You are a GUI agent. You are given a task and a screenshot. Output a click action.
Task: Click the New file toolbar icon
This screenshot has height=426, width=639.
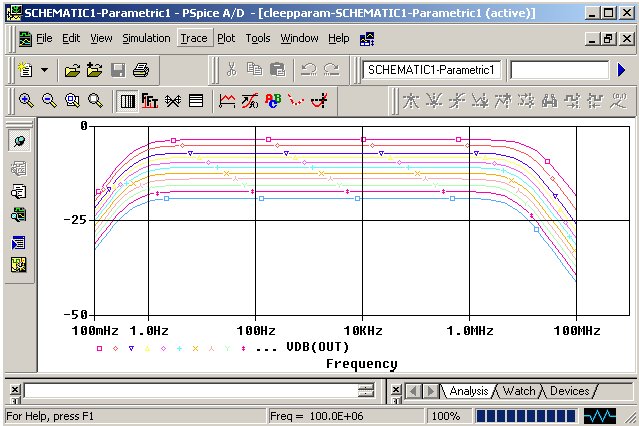tap(25, 70)
